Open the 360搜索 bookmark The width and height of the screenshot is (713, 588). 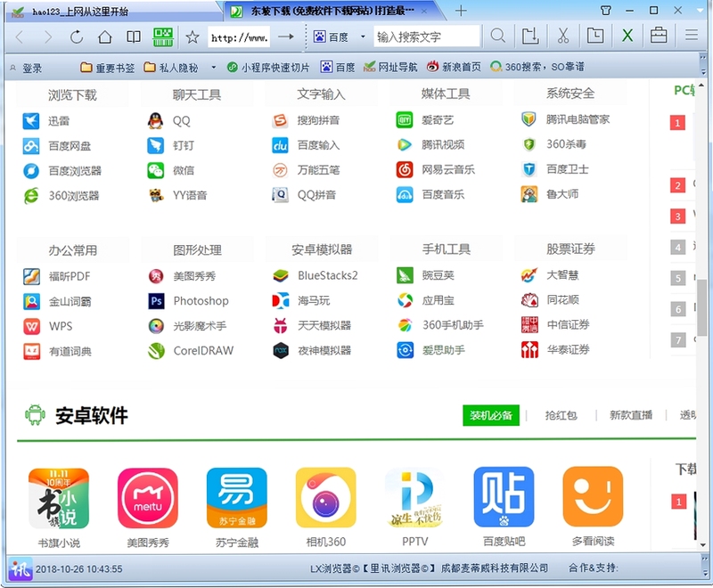click(x=537, y=67)
